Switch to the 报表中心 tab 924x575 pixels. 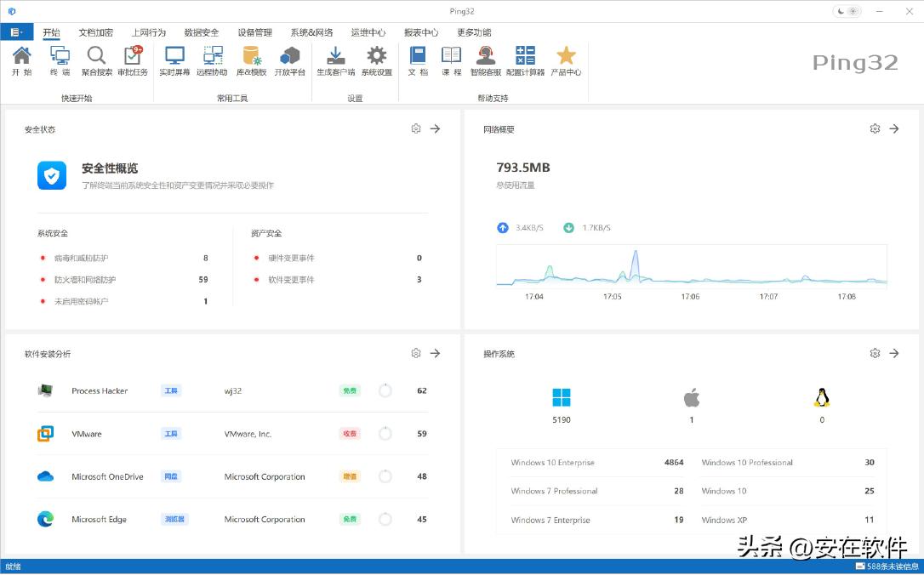coord(421,32)
